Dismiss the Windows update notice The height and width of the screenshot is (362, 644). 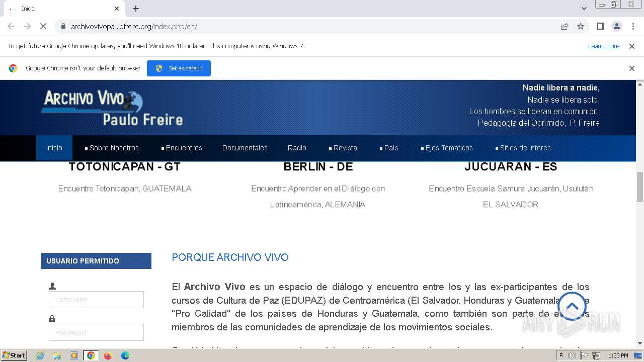point(632,46)
